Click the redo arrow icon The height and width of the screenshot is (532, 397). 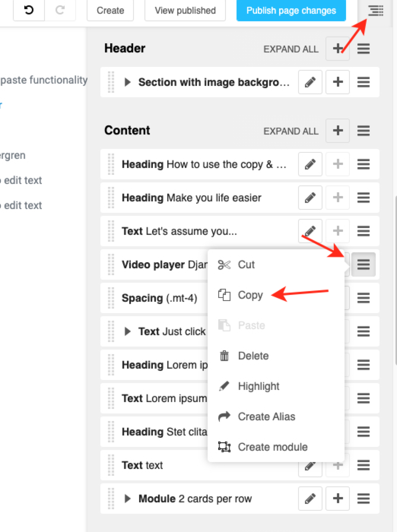(60, 10)
